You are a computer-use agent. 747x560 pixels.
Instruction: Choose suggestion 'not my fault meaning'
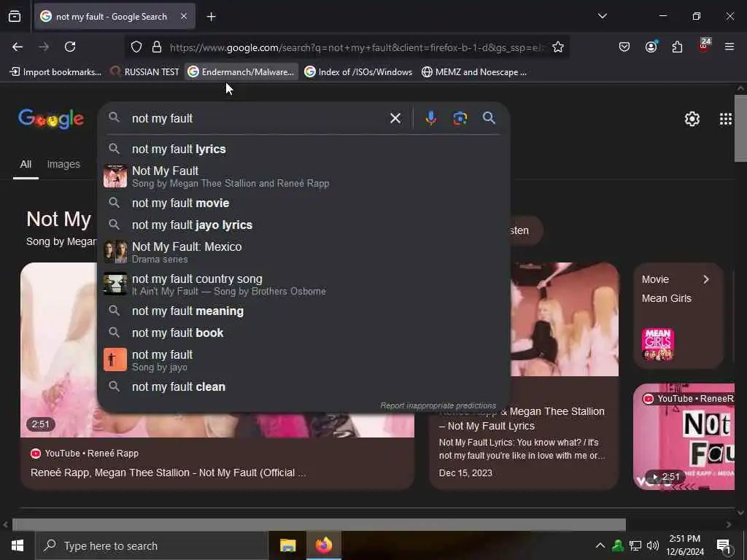coord(303,311)
